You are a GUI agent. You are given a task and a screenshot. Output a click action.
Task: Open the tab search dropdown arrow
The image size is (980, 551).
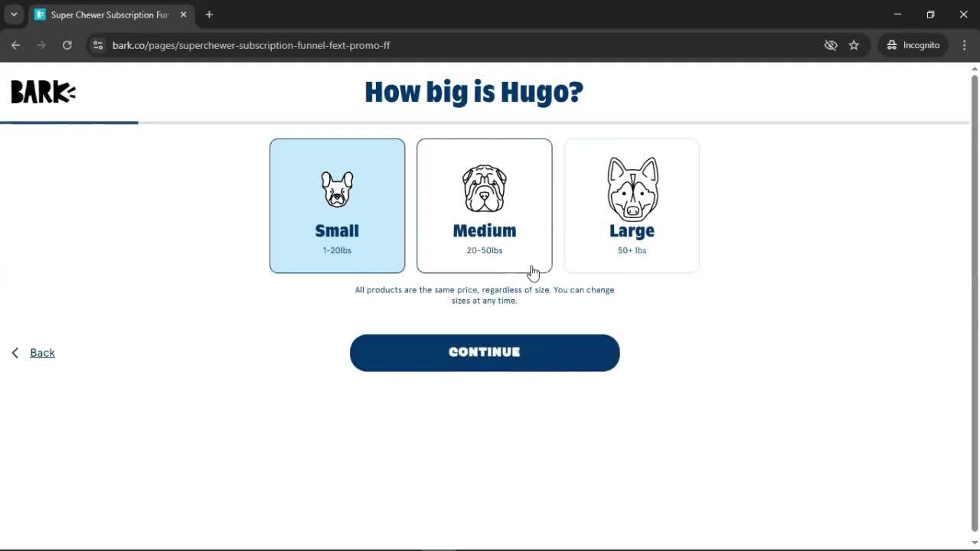point(14,15)
